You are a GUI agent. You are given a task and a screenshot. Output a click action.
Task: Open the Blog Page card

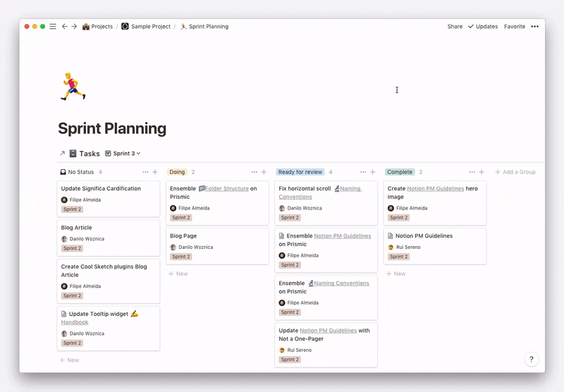(217, 246)
